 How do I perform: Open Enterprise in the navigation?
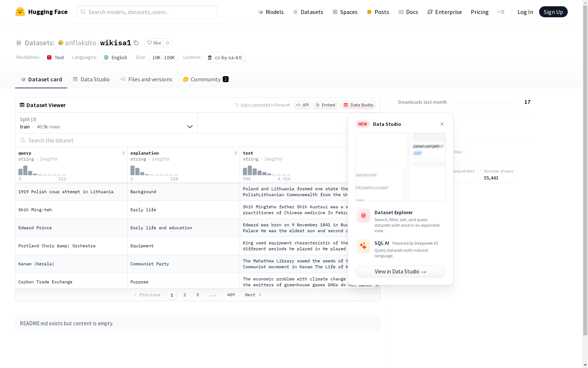pos(444,12)
